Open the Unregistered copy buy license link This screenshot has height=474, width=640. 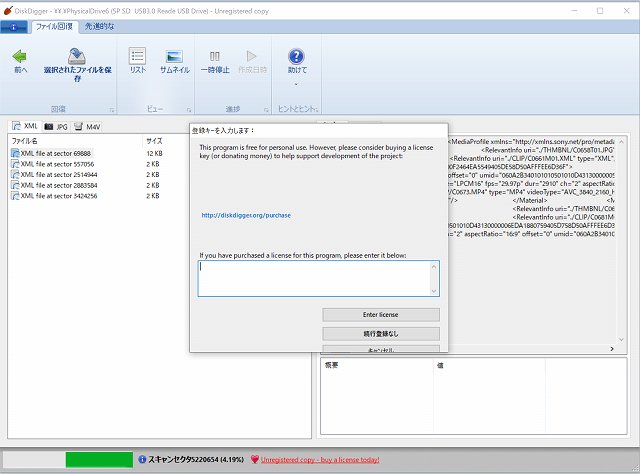(x=320, y=460)
